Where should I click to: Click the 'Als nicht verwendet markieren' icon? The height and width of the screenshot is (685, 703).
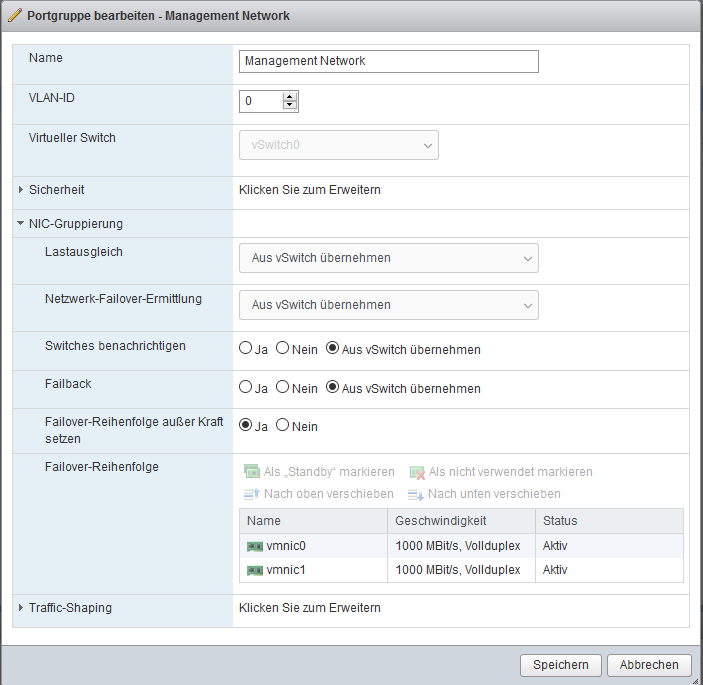pos(417,472)
